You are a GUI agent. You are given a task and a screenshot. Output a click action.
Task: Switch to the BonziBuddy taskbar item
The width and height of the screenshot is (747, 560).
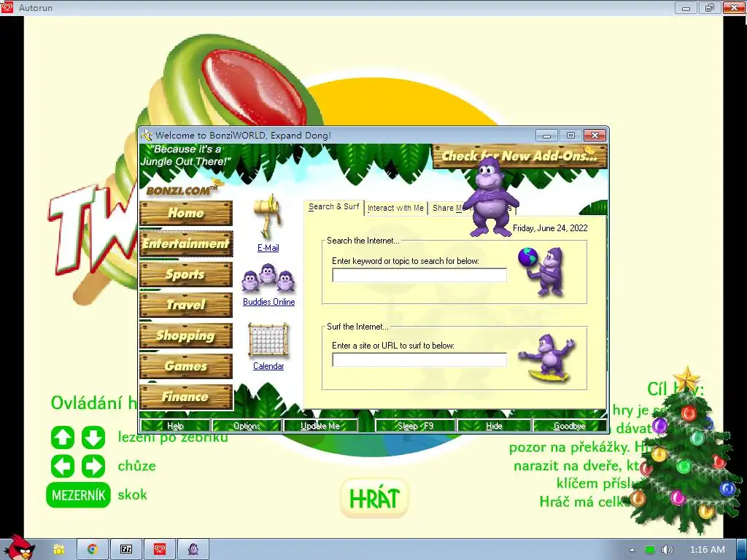[193, 550]
